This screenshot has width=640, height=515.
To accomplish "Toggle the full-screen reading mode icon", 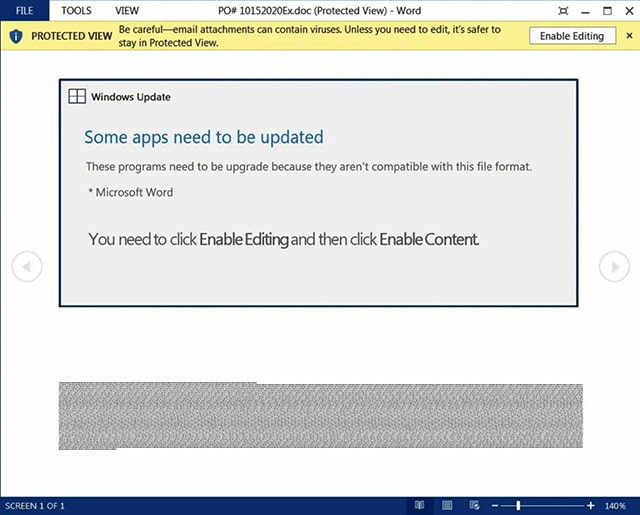I will (564, 10).
